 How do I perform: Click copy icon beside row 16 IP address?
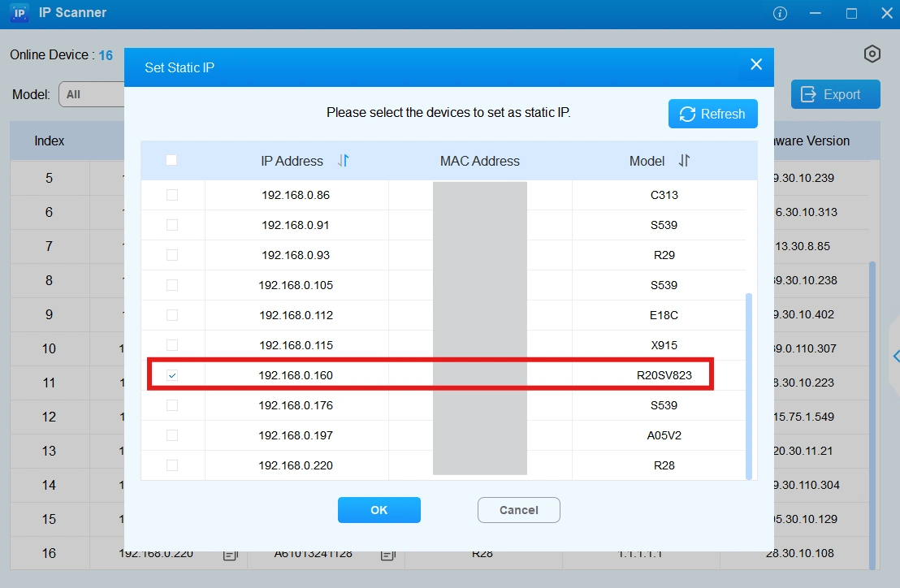tap(230, 555)
